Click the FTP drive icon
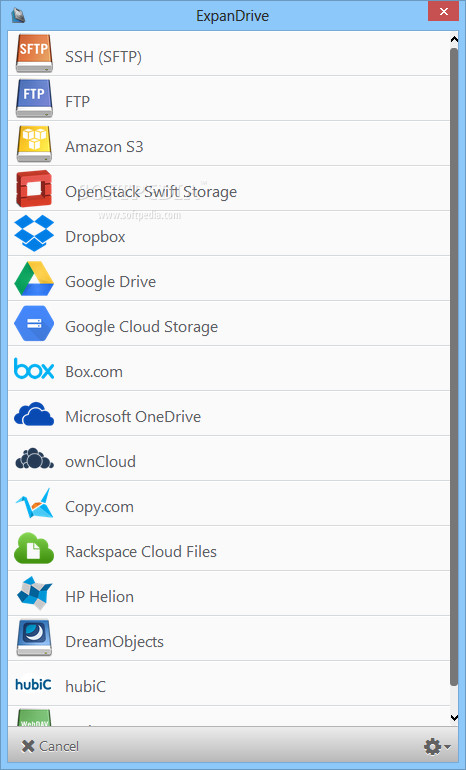 point(34,98)
